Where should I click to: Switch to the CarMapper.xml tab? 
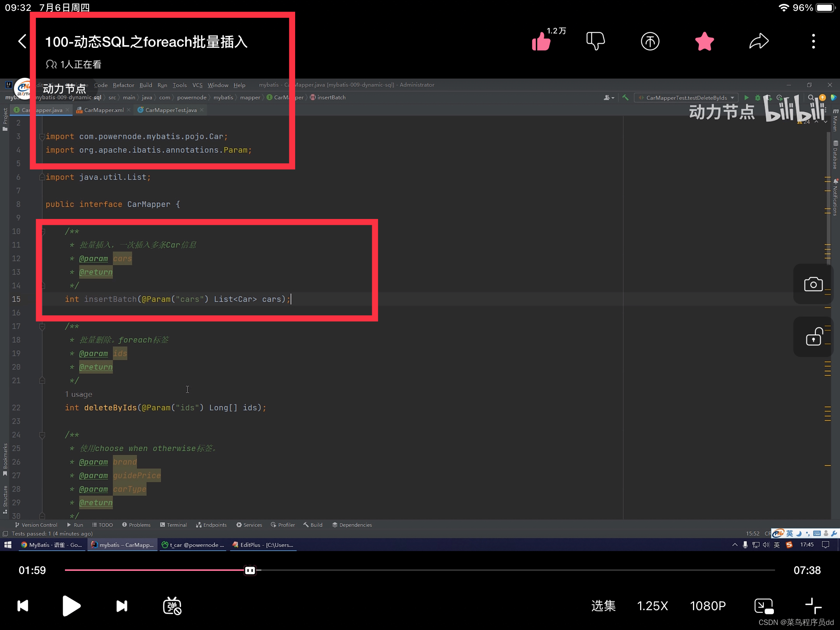pyautogui.click(x=103, y=110)
